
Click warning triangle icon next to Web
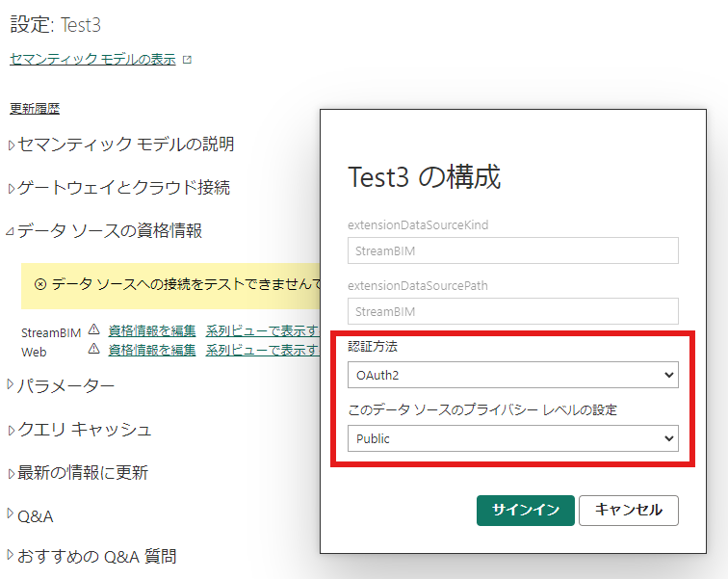[94, 348]
